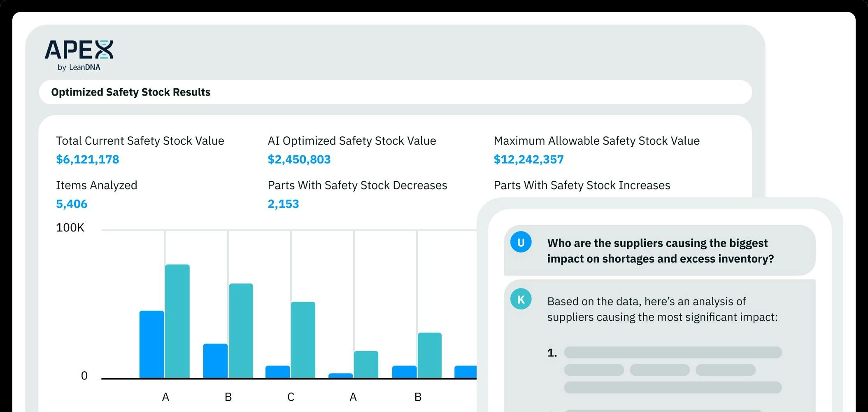Click the 5,406 items analyzed figure
The width and height of the screenshot is (868, 412).
(72, 204)
